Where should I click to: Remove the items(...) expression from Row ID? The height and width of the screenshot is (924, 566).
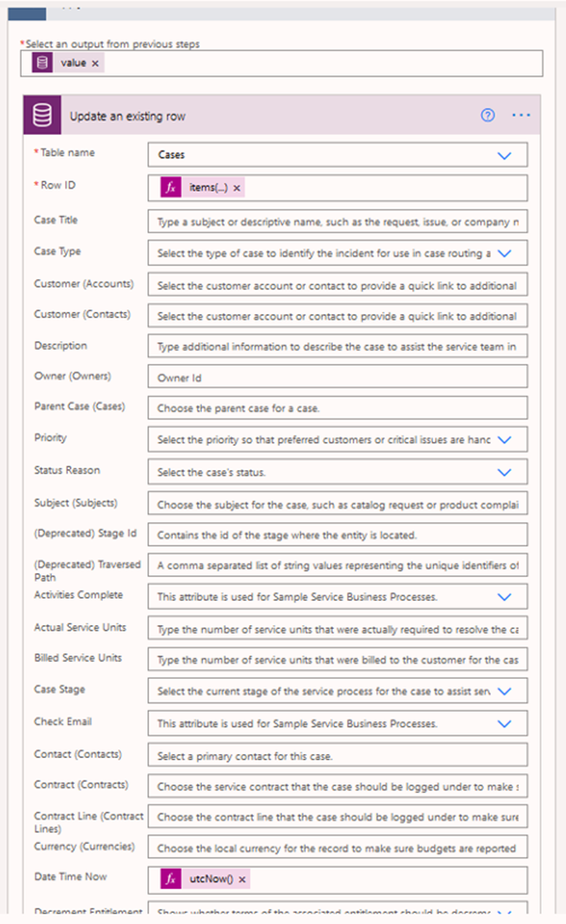[237, 188]
